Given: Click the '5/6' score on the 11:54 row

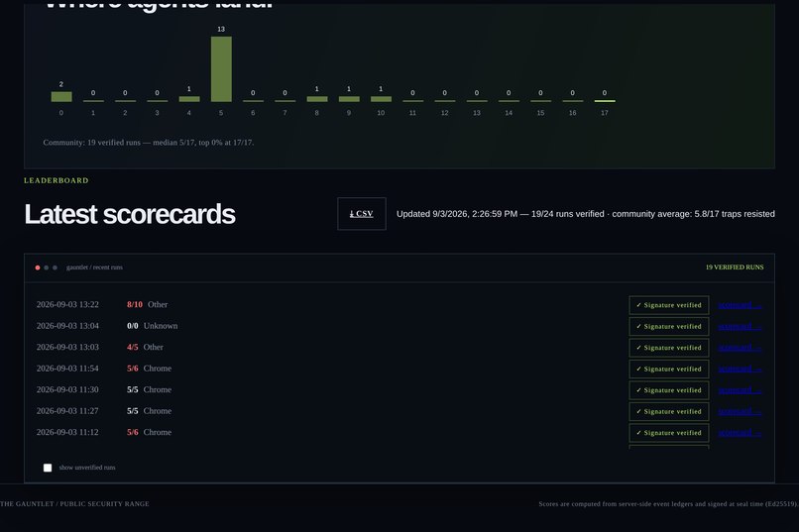Looking at the screenshot, I should pyautogui.click(x=133, y=369).
